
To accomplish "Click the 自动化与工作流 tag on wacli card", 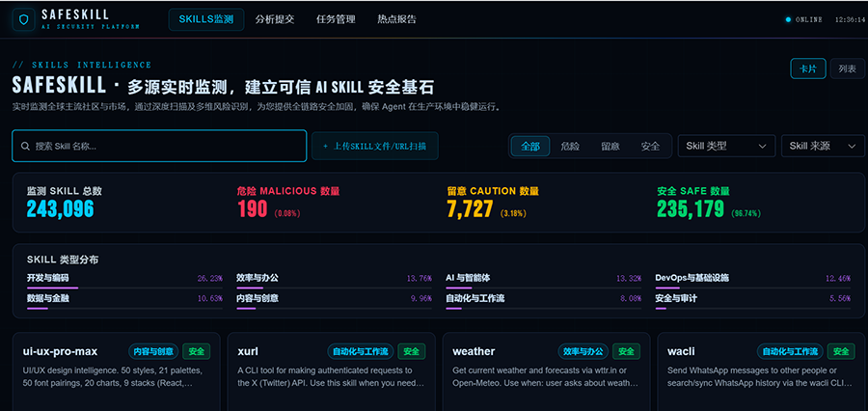I will tap(789, 351).
